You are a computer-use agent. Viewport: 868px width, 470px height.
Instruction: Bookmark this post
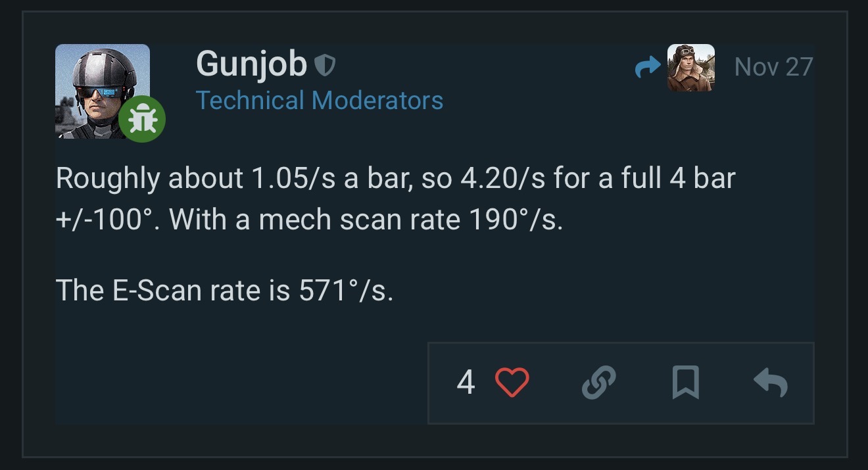pyautogui.click(x=685, y=383)
